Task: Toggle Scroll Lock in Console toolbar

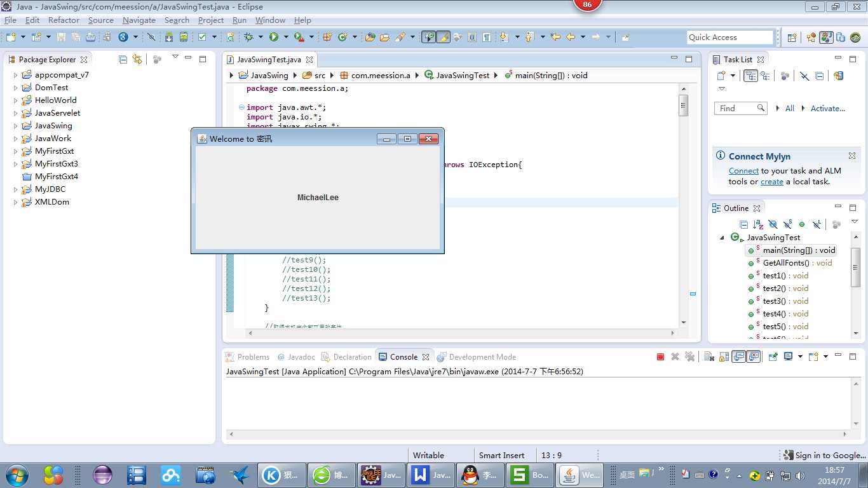Action: point(724,357)
